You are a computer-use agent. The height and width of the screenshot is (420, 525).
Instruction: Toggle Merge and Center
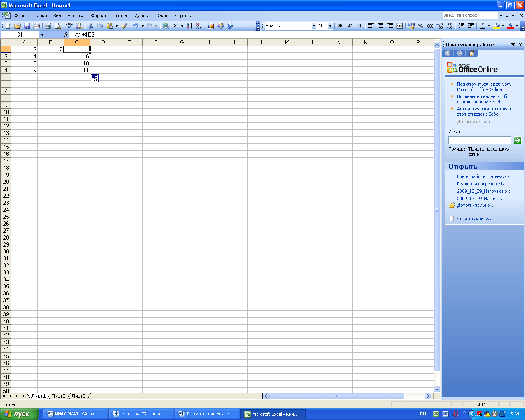pyautogui.click(x=399, y=26)
